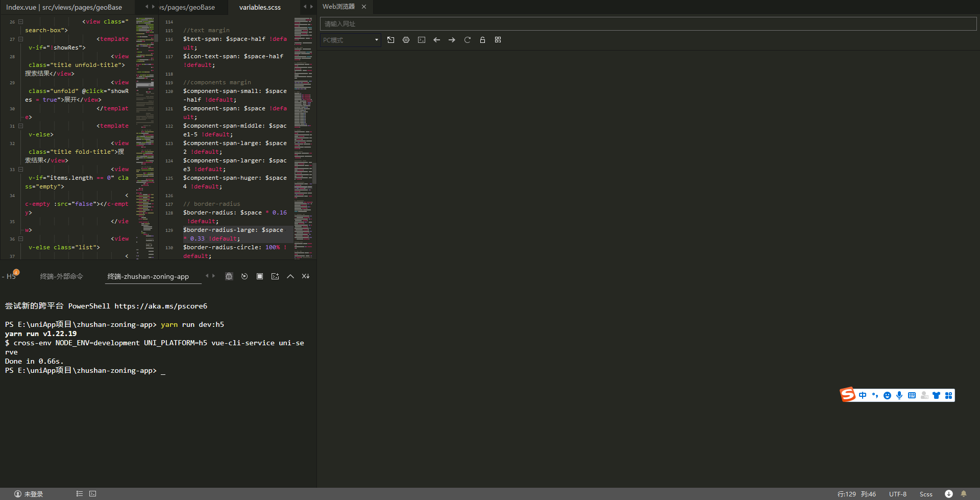980x500 pixels.
Task: Click the variables.scss vertical scrollbar handle
Action: (314, 173)
